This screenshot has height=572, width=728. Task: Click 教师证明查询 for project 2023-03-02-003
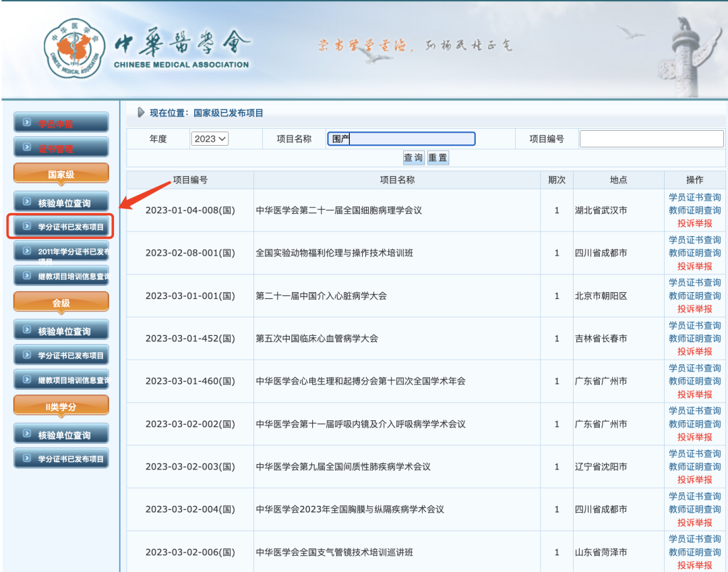pyautogui.click(x=694, y=467)
